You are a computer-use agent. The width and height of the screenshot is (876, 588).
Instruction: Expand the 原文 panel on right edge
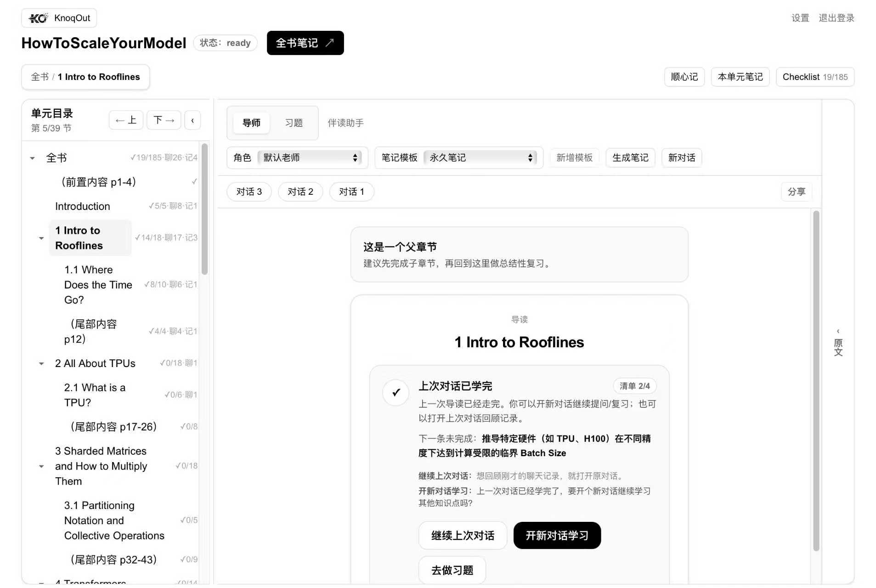[x=838, y=342]
